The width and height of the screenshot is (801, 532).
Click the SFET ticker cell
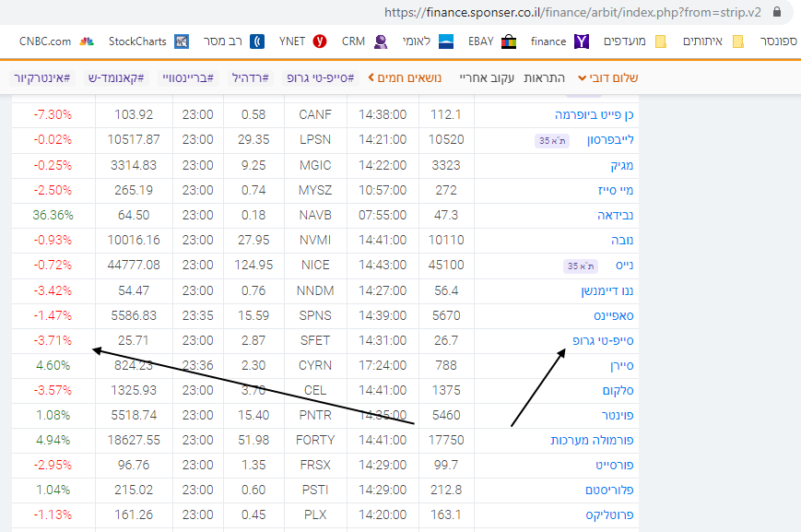coord(315,340)
